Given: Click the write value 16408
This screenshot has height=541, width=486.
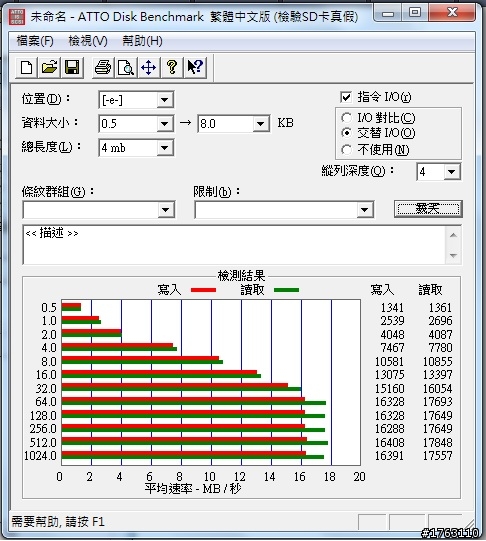Looking at the screenshot, I should [389, 442].
